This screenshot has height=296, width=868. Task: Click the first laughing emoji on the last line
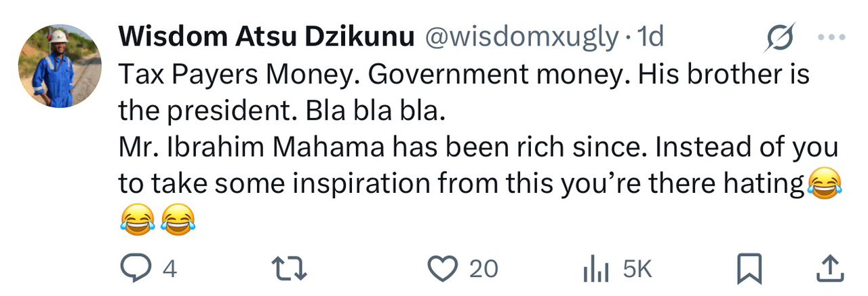tap(137, 220)
